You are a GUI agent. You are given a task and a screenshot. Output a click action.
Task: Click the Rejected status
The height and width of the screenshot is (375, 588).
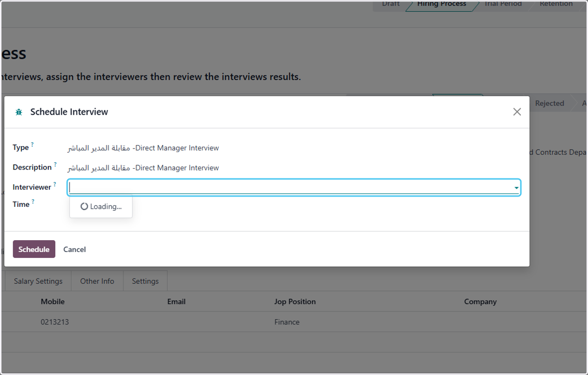(x=549, y=103)
